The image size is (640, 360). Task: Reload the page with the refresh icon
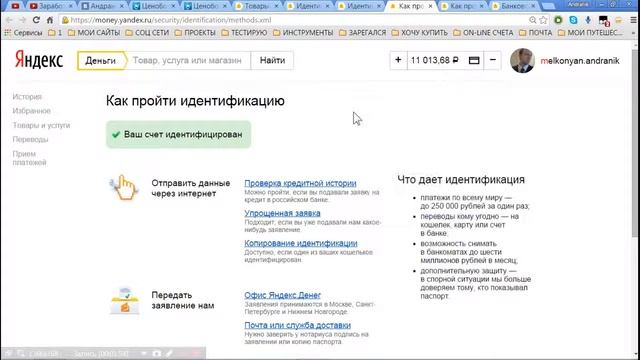coord(36,20)
